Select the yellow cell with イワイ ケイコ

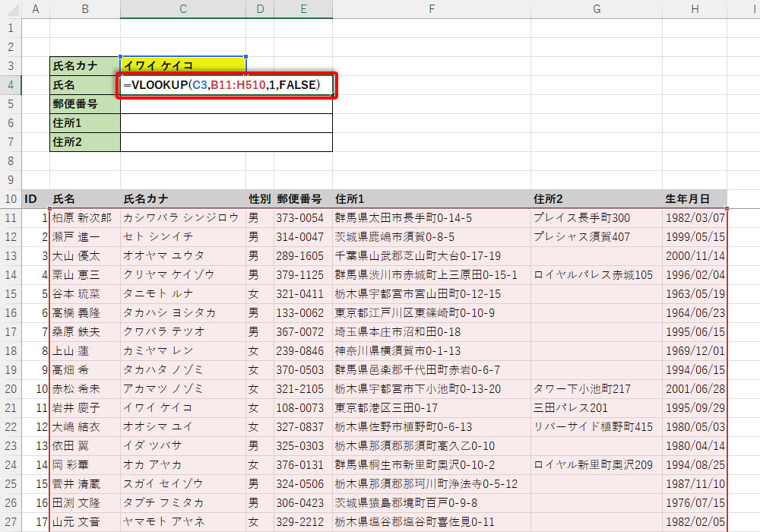[x=182, y=66]
